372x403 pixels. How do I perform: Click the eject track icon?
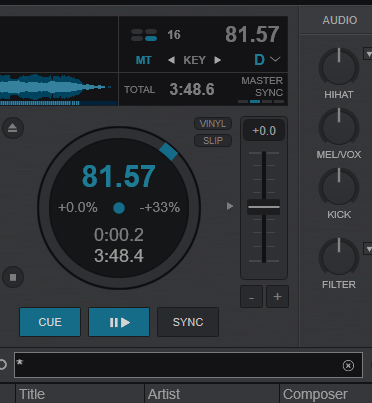(13, 128)
